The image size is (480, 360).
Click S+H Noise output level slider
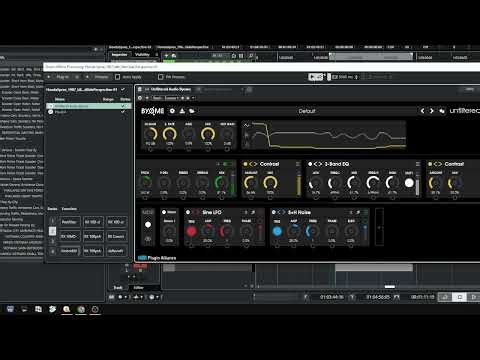pos(365,231)
